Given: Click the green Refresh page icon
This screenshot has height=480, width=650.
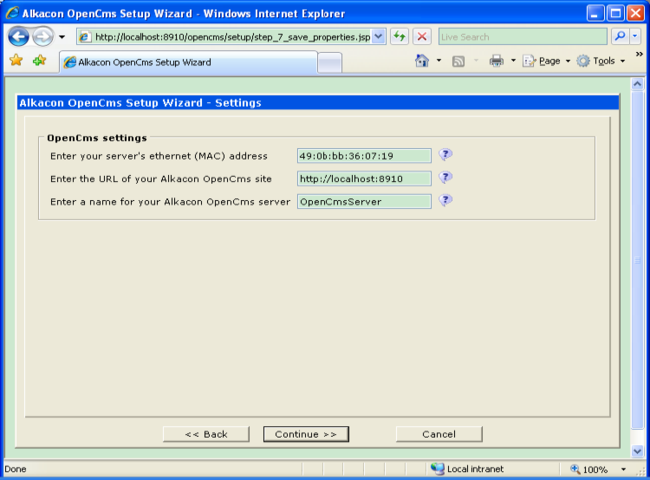Looking at the screenshot, I should click(399, 36).
